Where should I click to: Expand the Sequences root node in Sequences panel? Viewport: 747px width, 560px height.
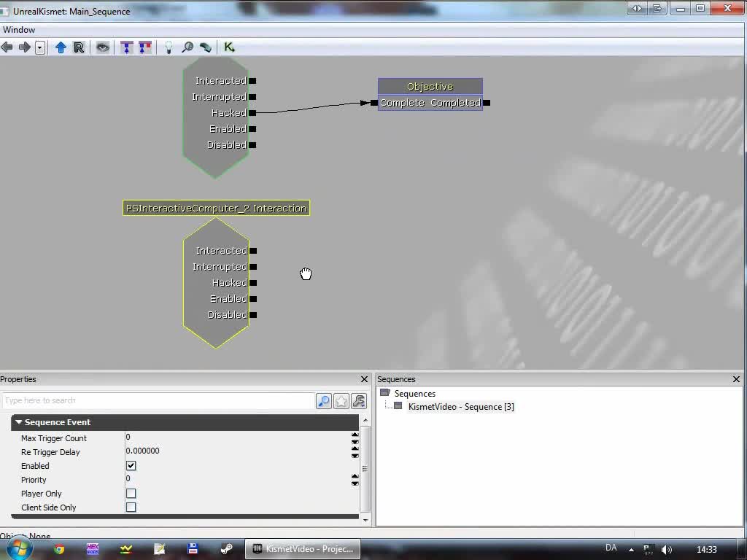(384, 393)
